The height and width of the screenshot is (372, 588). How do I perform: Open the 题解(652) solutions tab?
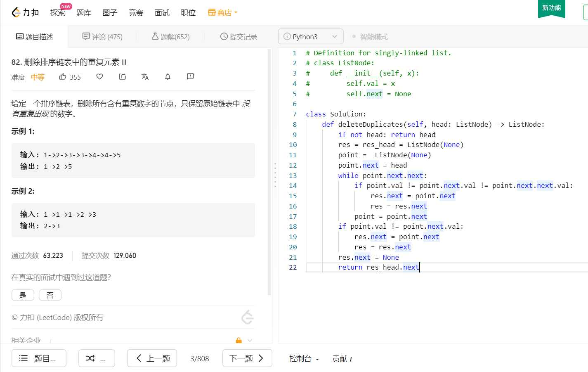point(170,37)
